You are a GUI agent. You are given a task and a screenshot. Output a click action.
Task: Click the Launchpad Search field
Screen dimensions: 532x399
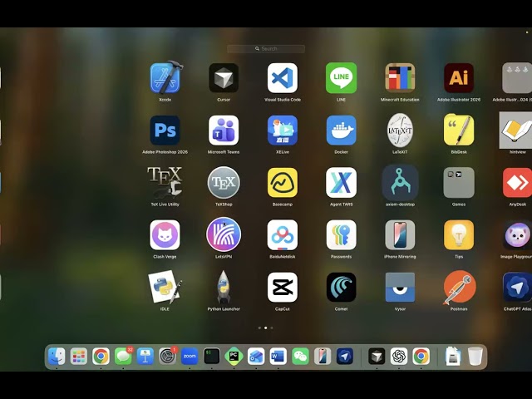pyautogui.click(x=266, y=49)
